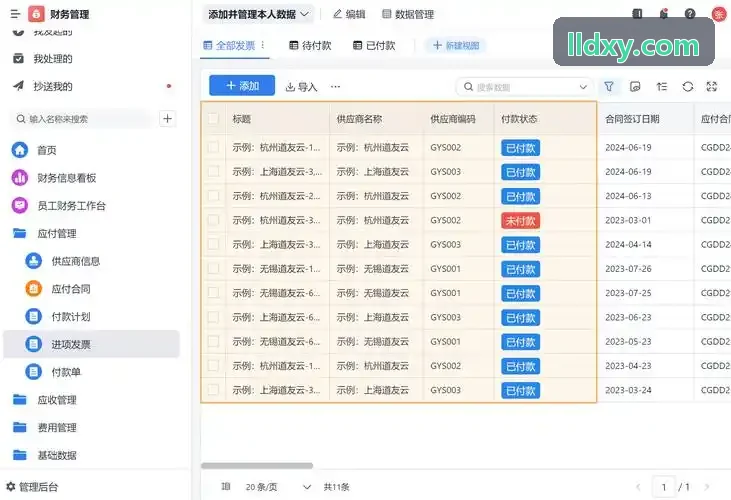The width and height of the screenshot is (731, 500).
Task: Click the comment display icon in toolbar
Action: (x=635, y=87)
